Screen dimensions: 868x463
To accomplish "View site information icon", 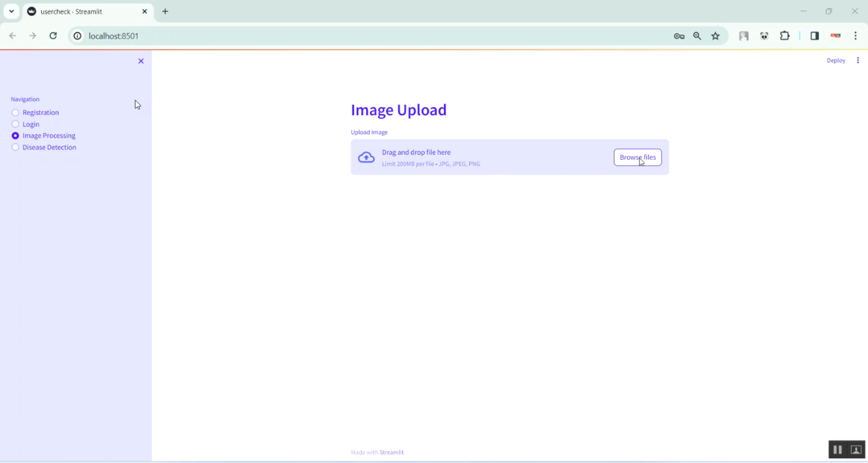I will click(x=78, y=36).
